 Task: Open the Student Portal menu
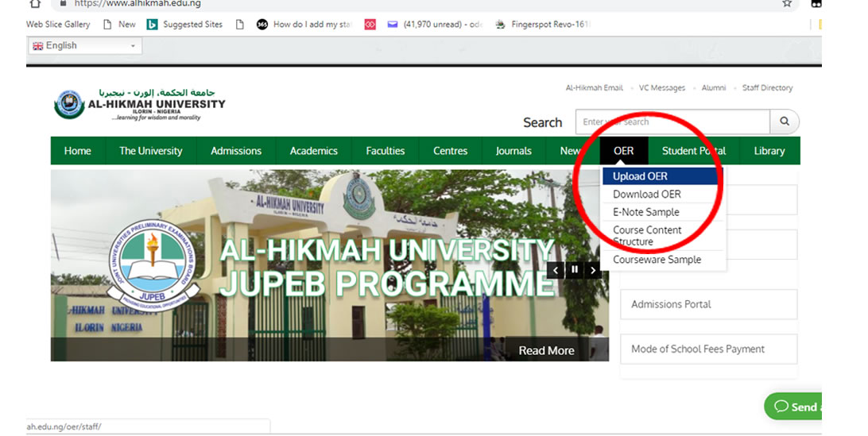[x=694, y=151]
